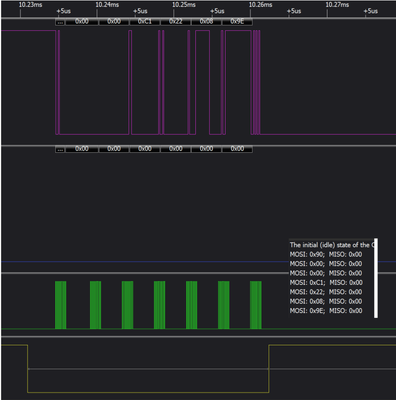The image size is (396, 400).
Task: Select the 0x08 decoded bubble above purple waveform
Action: [206, 22]
